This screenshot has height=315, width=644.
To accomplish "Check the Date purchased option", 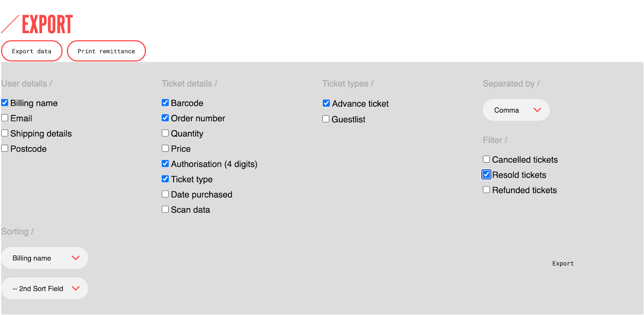I will (x=165, y=194).
